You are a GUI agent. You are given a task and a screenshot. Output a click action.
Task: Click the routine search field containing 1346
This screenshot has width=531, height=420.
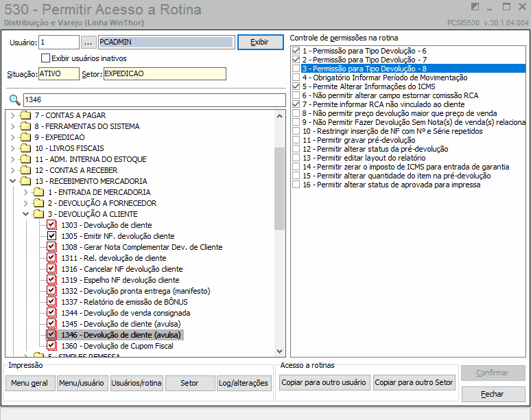point(154,100)
